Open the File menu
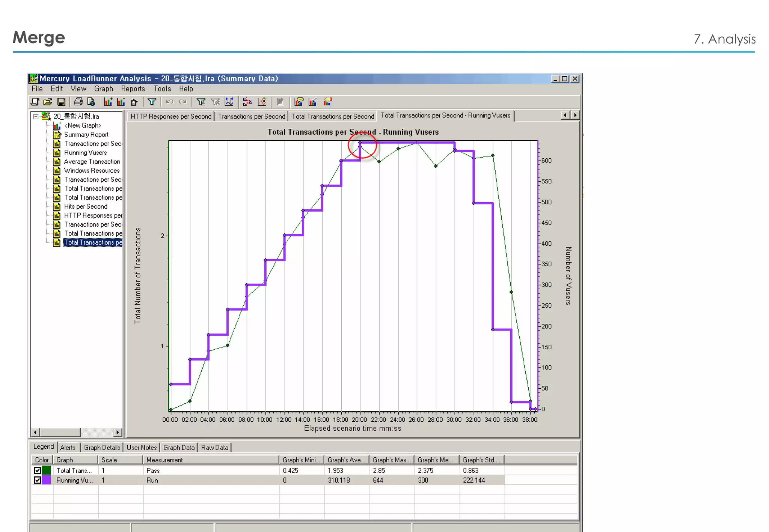The height and width of the screenshot is (532, 769). [37, 89]
